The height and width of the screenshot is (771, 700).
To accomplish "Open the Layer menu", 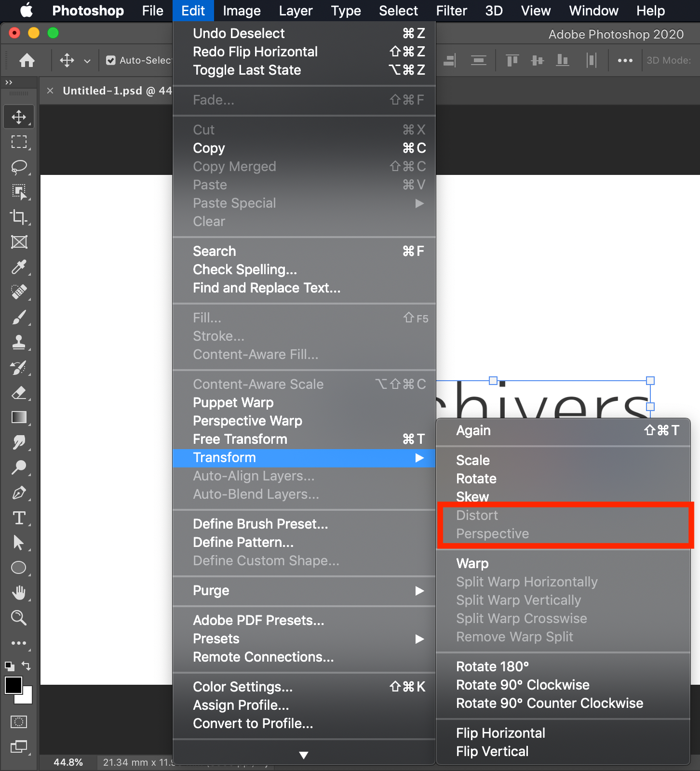I will [296, 11].
